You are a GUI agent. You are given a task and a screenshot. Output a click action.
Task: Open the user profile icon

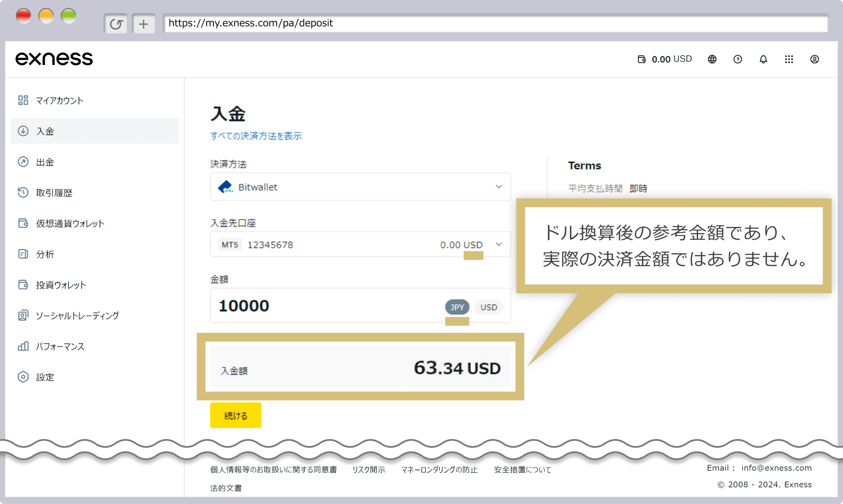click(814, 59)
